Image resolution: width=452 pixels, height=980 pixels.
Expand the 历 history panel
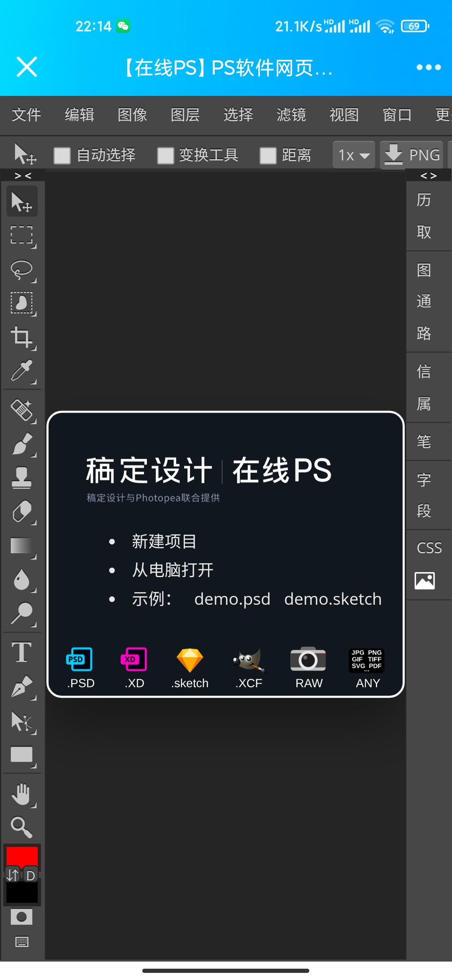(424, 200)
